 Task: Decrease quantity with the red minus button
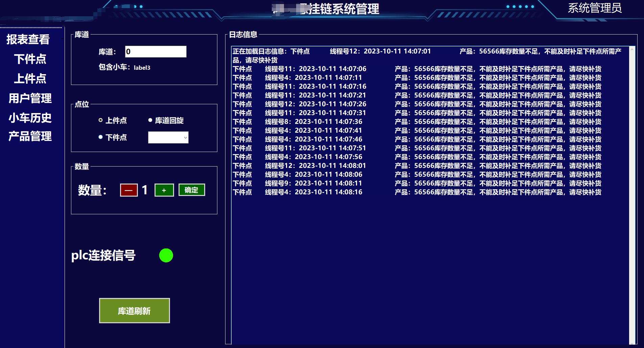coord(129,190)
